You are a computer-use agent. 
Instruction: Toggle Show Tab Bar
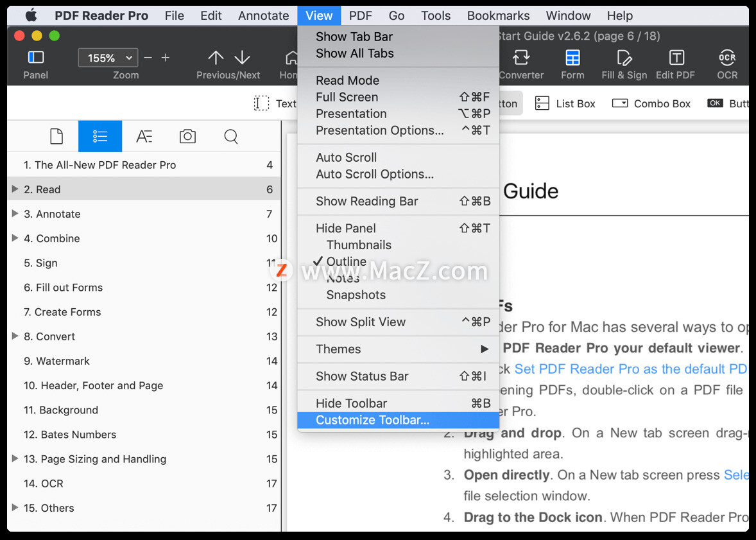[399, 37]
